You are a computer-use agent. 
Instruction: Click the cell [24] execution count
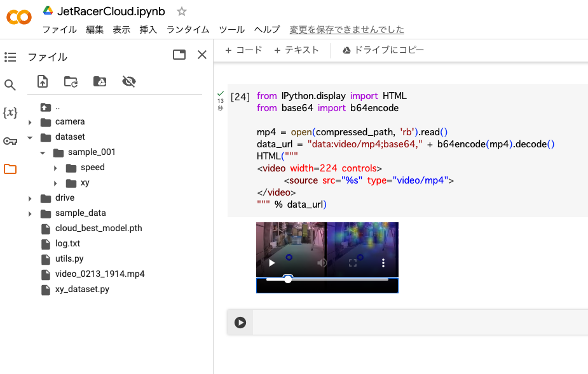tap(240, 97)
